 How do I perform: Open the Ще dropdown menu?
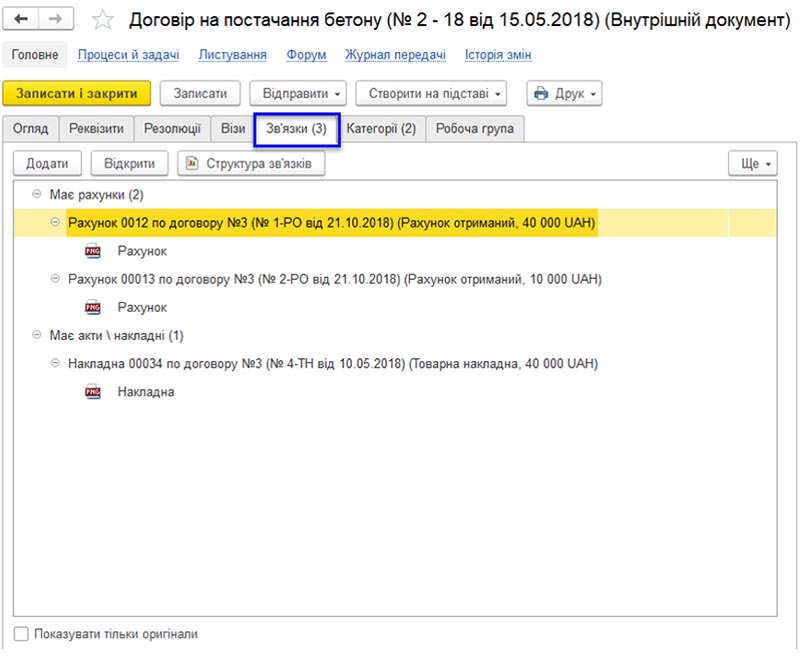[753, 163]
